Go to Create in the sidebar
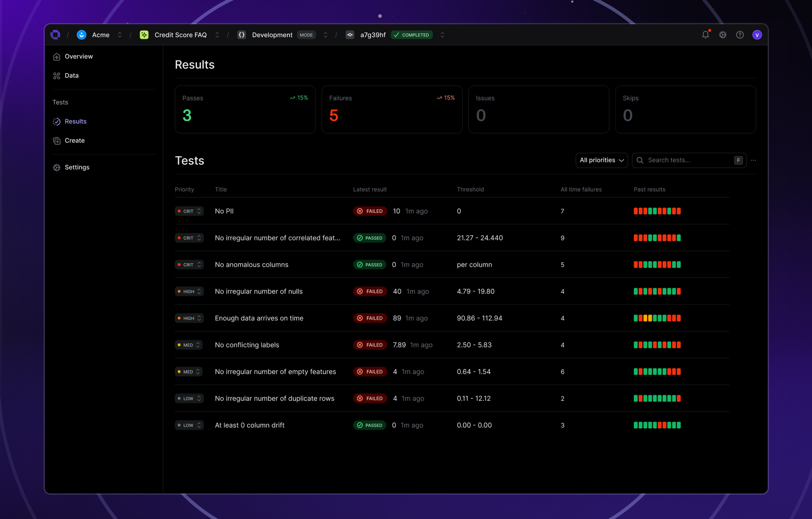 click(74, 140)
